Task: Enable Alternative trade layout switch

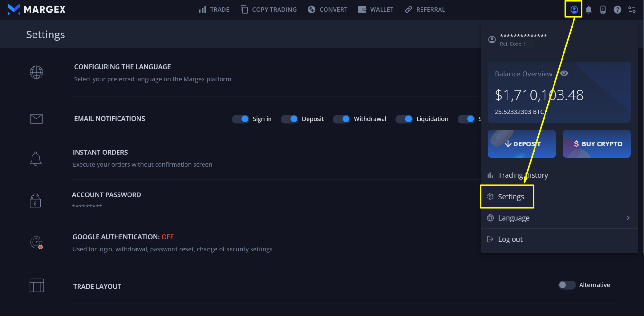Action: point(567,285)
